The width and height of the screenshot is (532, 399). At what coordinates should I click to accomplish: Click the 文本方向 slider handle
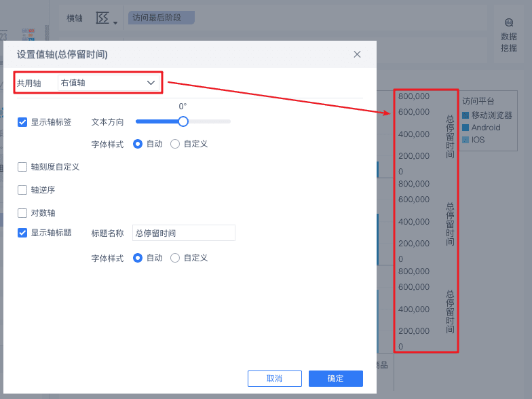pos(183,121)
